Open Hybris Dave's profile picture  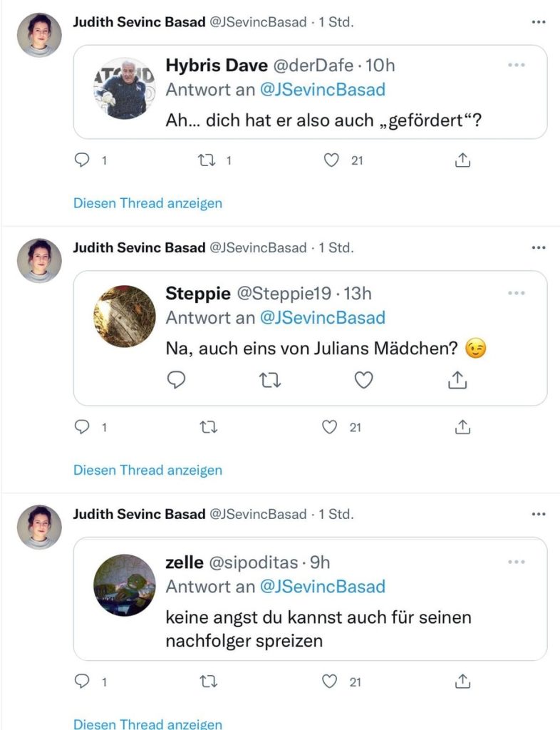(125, 88)
